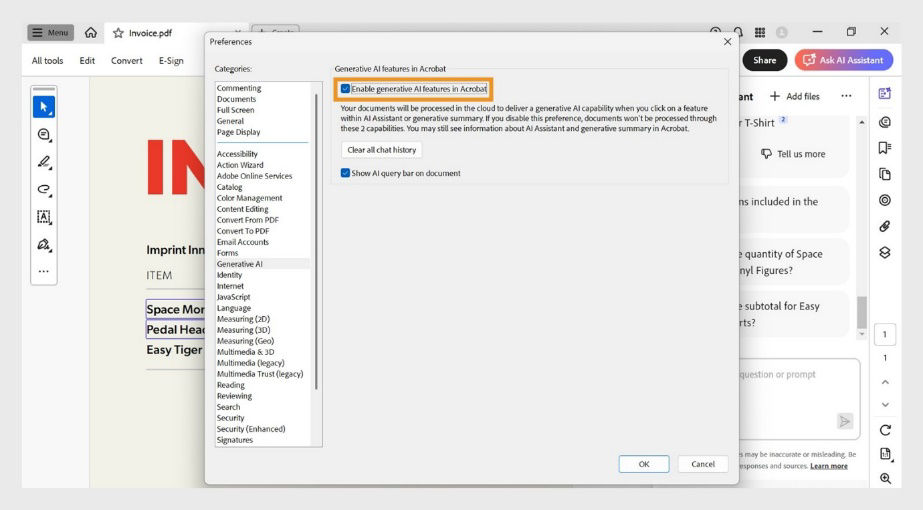Screen dimensions: 923x510
Task: Open Convert in top toolbar
Action: [x=127, y=61]
